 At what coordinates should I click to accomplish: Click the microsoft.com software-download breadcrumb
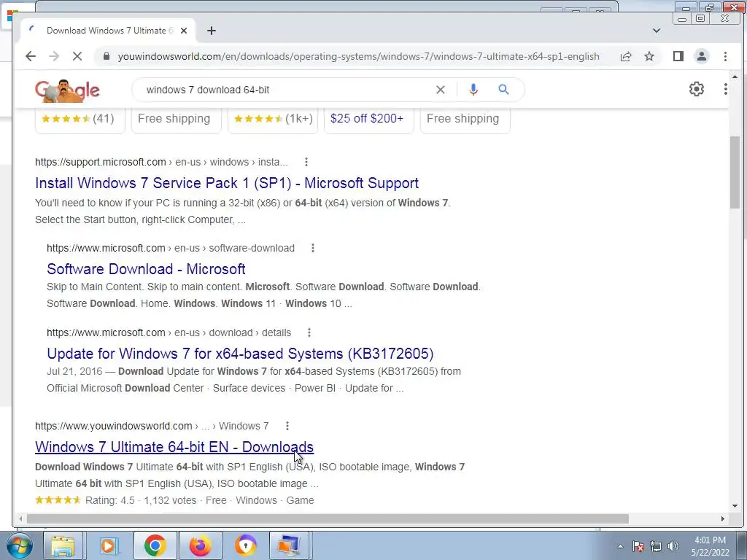point(171,248)
